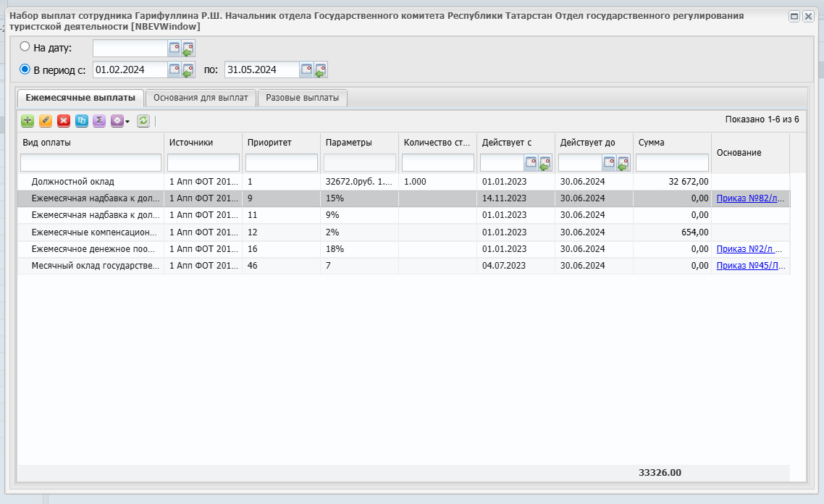Click the Действует до filter date field
This screenshot has height=504, width=824.
point(581,162)
